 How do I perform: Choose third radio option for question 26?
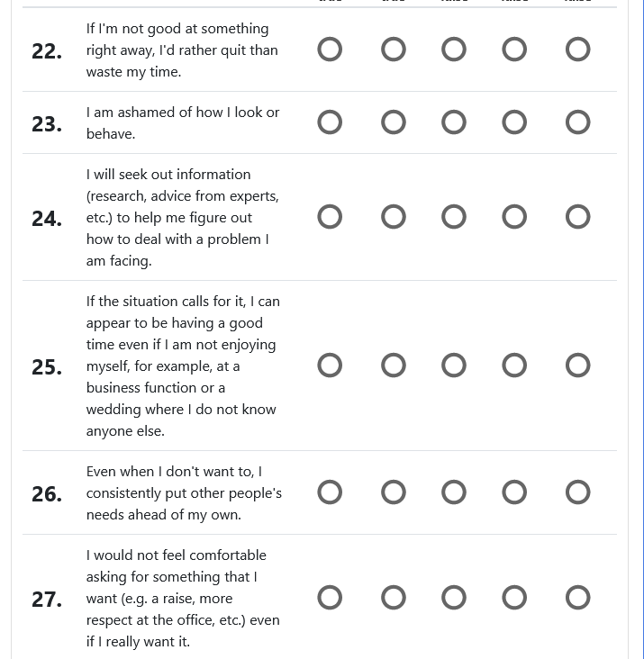coord(454,492)
